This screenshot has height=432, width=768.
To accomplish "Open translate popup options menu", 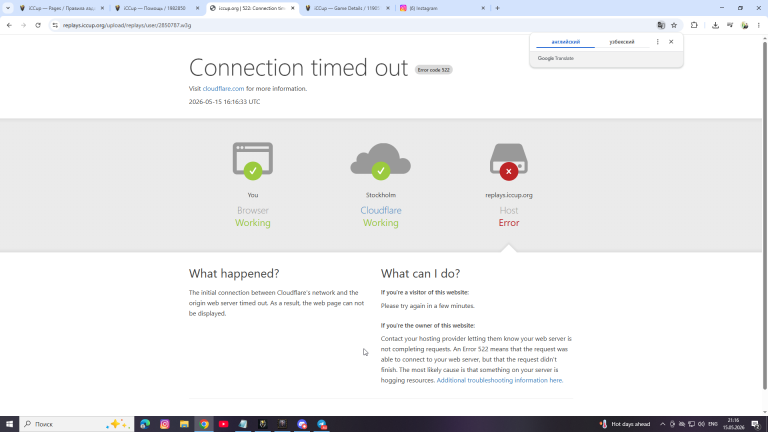I will [x=657, y=42].
